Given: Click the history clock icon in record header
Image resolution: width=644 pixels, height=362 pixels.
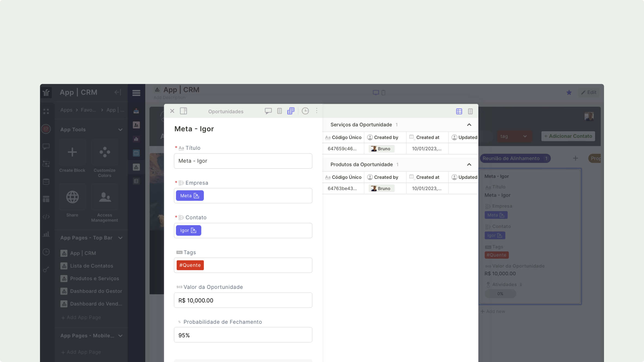Looking at the screenshot, I should tap(305, 111).
